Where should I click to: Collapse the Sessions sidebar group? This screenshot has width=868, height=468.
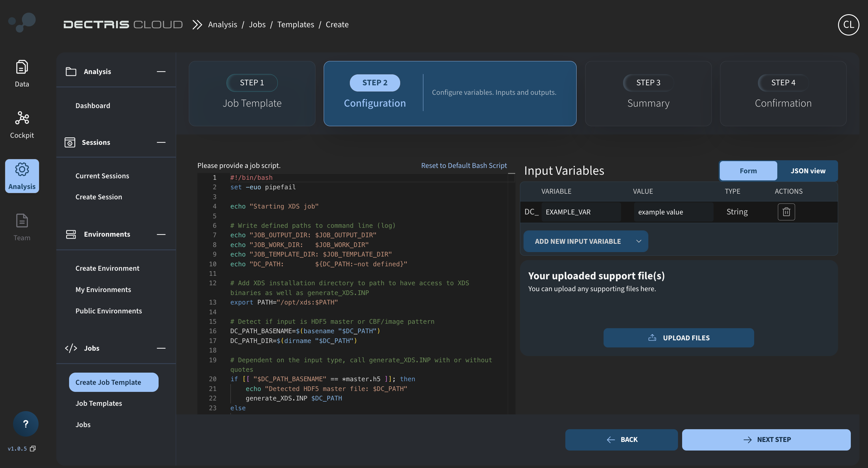pos(161,142)
